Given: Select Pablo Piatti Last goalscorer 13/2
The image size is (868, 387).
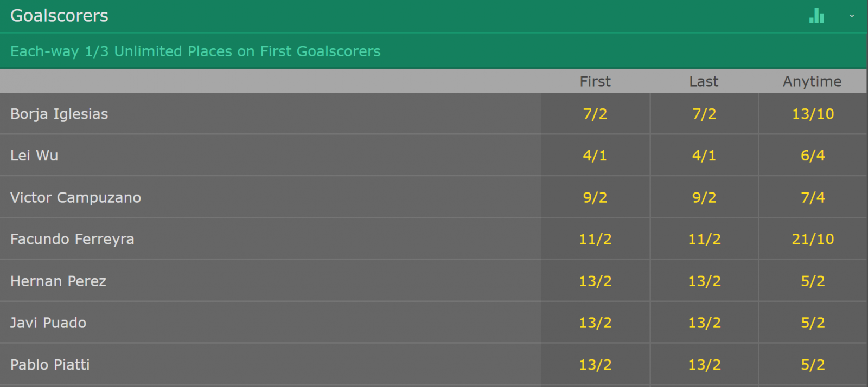Looking at the screenshot, I should [704, 364].
